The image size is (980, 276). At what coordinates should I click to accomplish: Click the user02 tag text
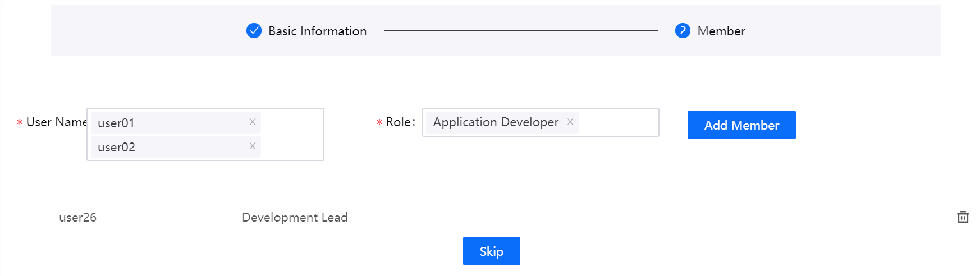click(x=116, y=147)
